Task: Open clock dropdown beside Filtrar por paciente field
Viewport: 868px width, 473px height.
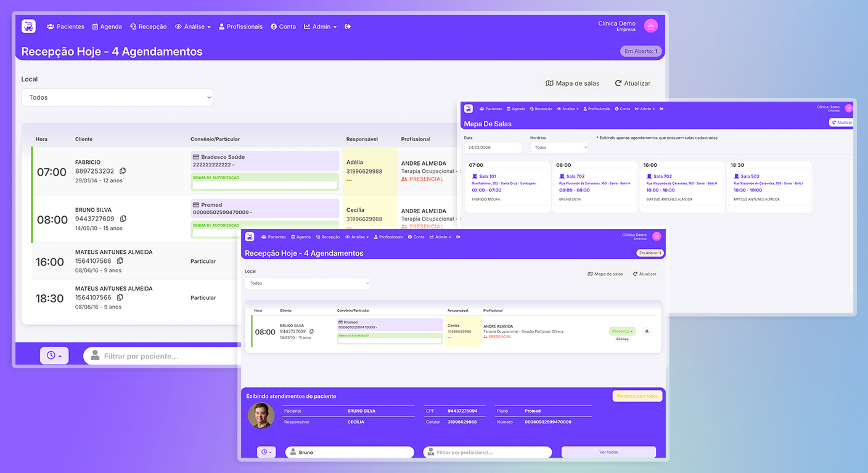Action: pos(54,355)
